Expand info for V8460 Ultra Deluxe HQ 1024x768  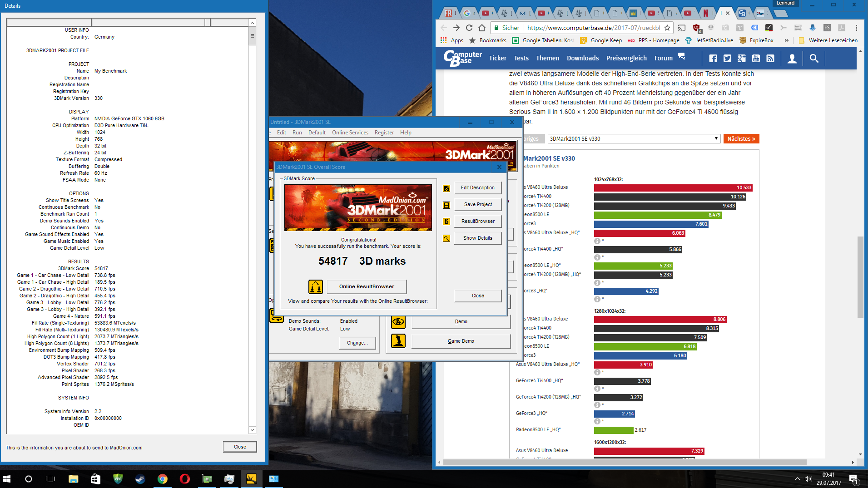(597, 241)
